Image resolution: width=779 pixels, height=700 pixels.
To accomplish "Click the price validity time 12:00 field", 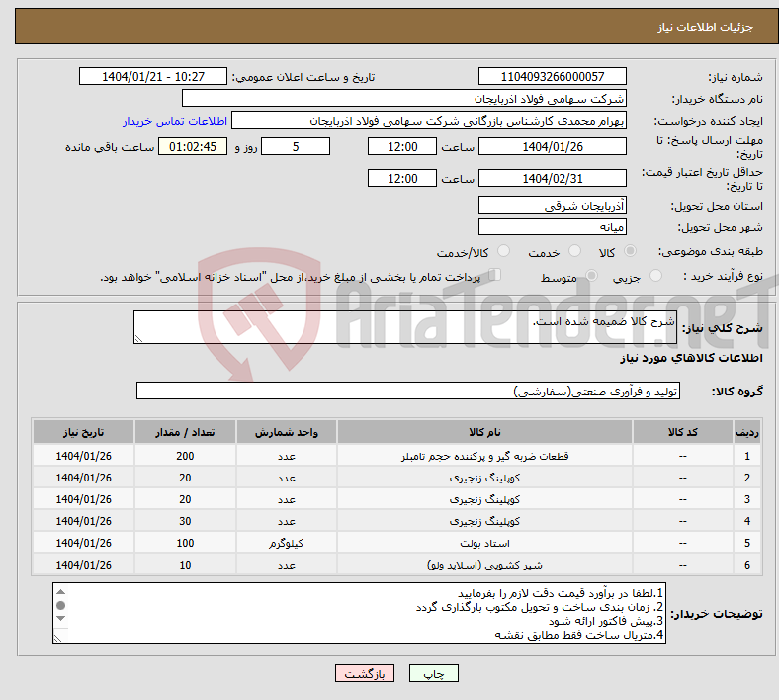I will (402, 178).
